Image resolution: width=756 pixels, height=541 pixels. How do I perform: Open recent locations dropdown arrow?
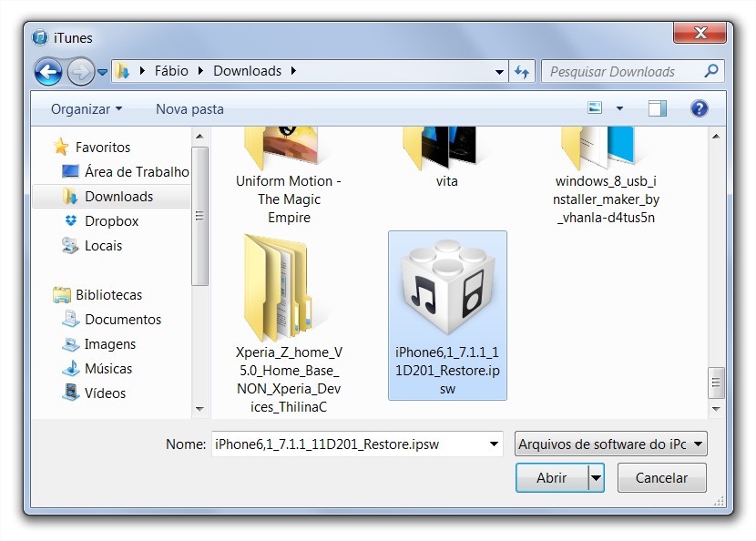pyautogui.click(x=102, y=72)
